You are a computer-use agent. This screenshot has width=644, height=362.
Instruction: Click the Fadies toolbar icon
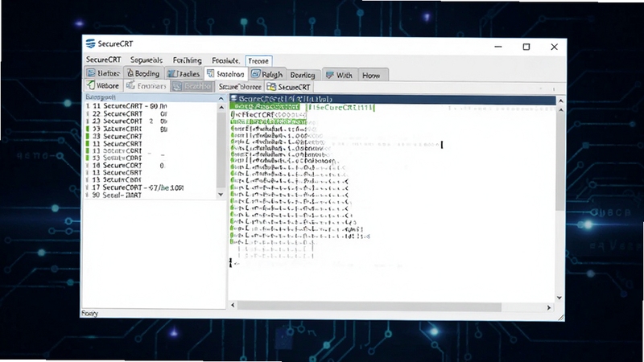(x=171, y=73)
